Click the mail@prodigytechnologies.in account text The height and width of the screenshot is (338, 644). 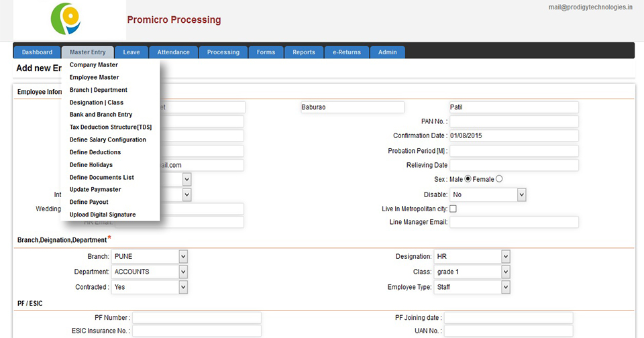click(x=590, y=7)
